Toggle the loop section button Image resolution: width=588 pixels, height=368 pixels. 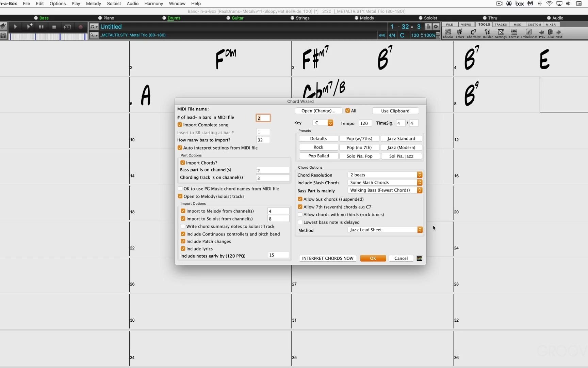pyautogui.click(x=67, y=27)
